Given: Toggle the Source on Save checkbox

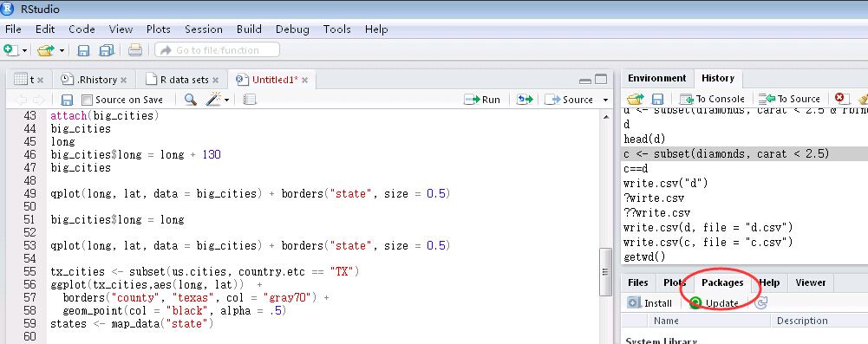Looking at the screenshot, I should tap(87, 101).
